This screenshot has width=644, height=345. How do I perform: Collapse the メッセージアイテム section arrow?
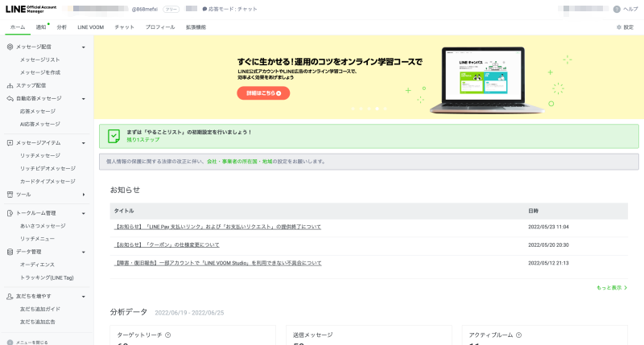pyautogui.click(x=83, y=143)
